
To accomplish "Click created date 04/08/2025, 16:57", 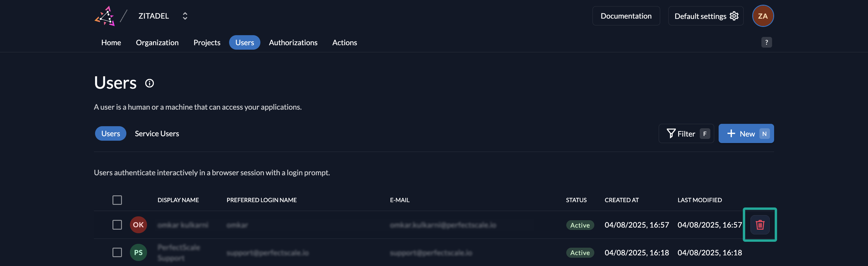I will pos(637,225).
